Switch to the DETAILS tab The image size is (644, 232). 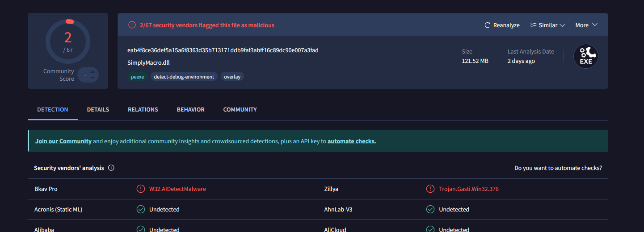(x=98, y=109)
